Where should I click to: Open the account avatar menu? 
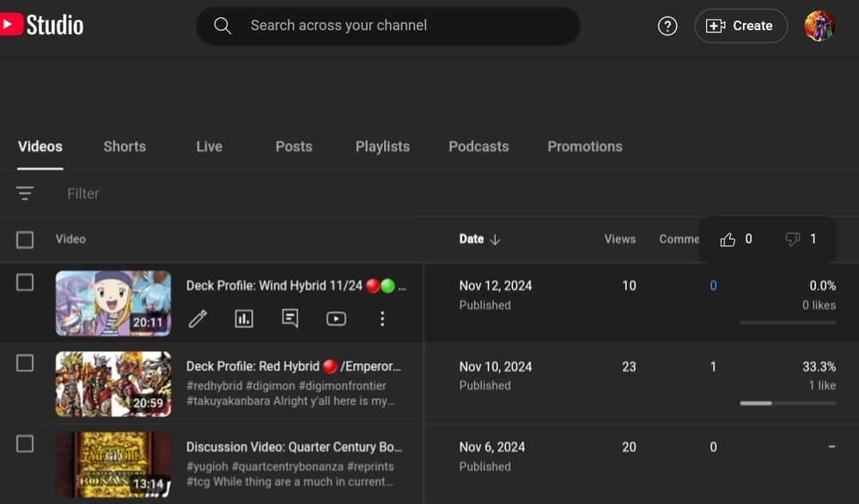point(819,26)
